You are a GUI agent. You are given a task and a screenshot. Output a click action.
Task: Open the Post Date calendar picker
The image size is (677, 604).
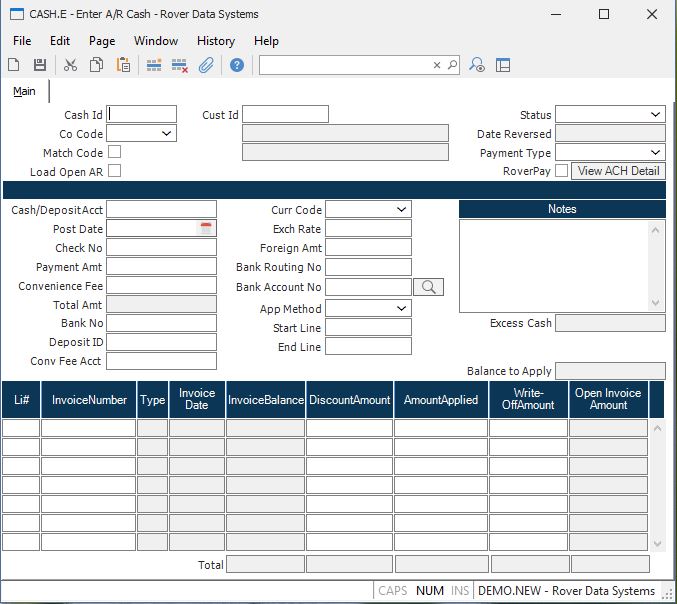pyautogui.click(x=206, y=229)
